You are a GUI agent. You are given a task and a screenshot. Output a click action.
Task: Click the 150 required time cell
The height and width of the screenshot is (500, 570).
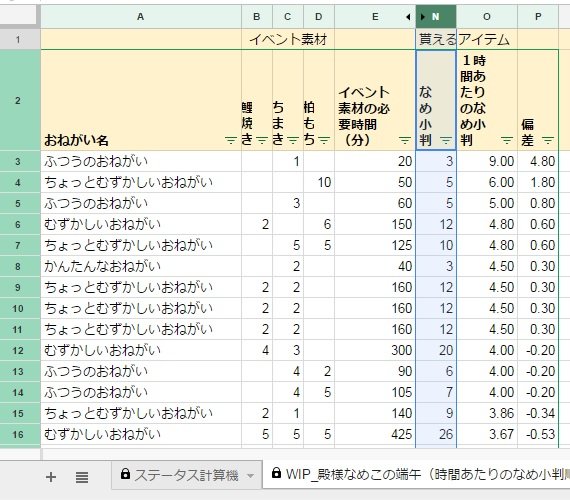pos(375,224)
